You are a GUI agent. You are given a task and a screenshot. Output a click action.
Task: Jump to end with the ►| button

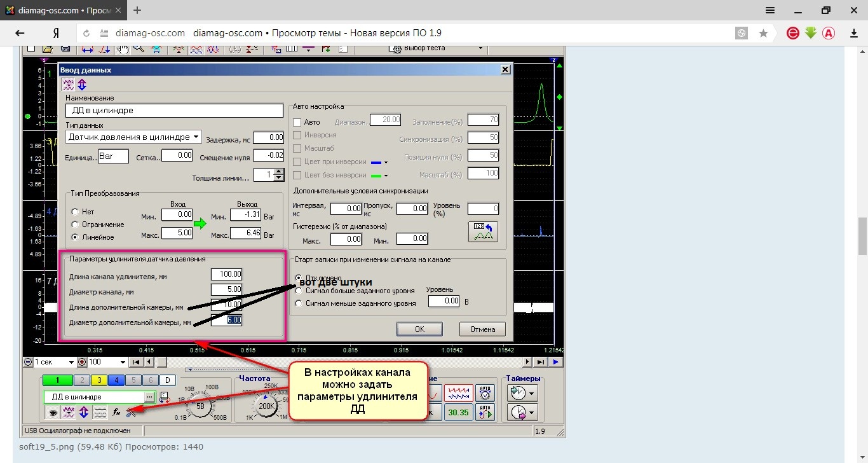(541, 362)
